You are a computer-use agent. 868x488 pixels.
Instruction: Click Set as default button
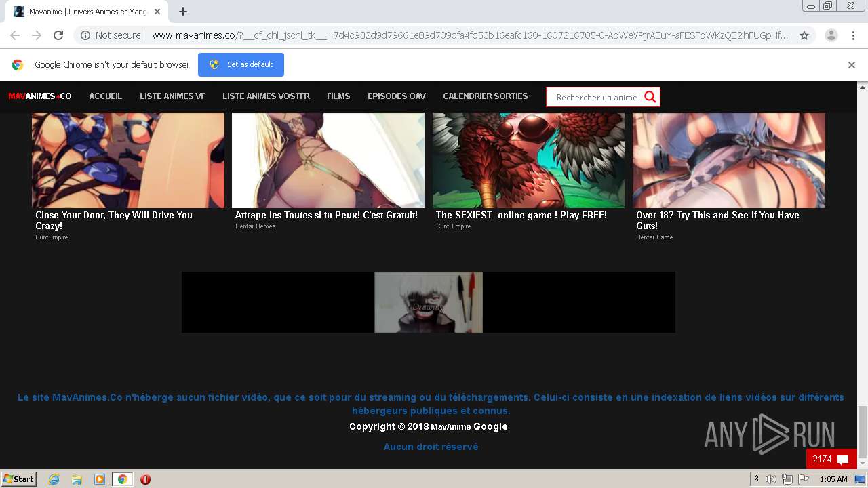click(241, 64)
